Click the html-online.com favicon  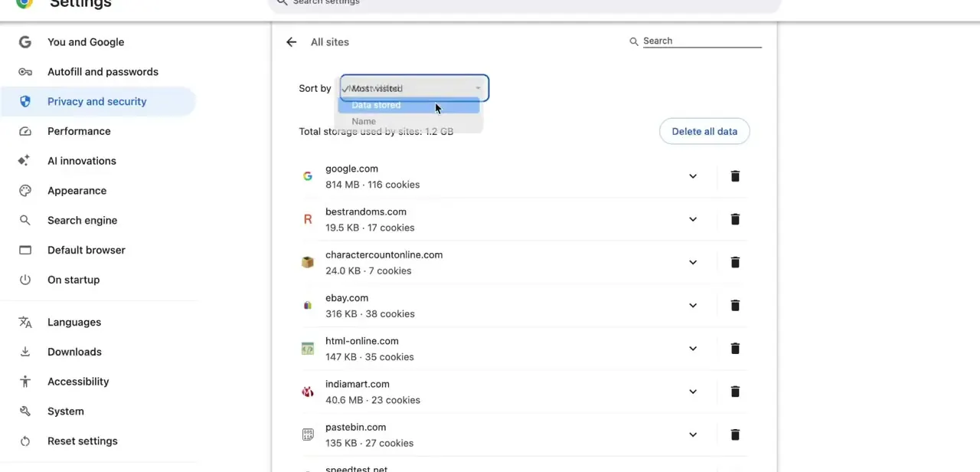click(308, 349)
